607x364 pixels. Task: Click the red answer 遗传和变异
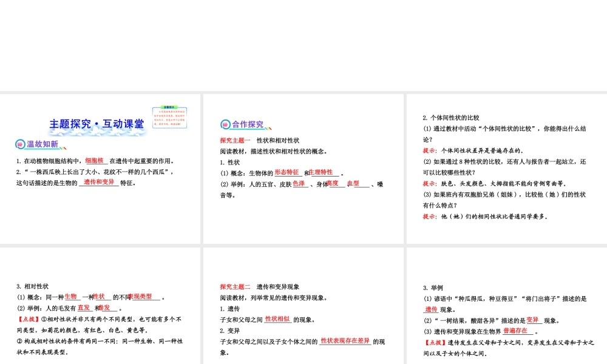tap(98, 182)
